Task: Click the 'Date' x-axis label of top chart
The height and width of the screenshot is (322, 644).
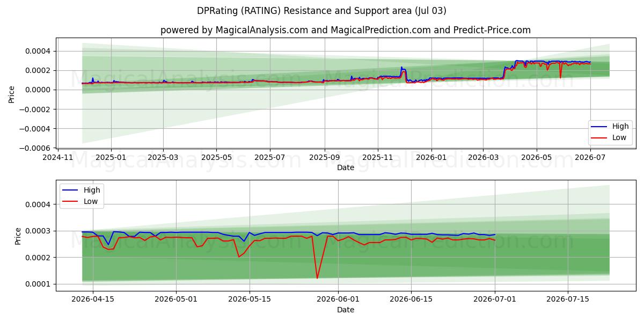Action: coord(345,168)
